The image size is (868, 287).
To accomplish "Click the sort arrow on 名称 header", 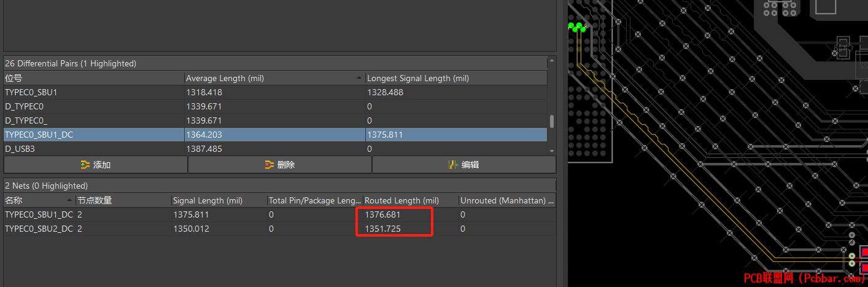I will [x=69, y=201].
